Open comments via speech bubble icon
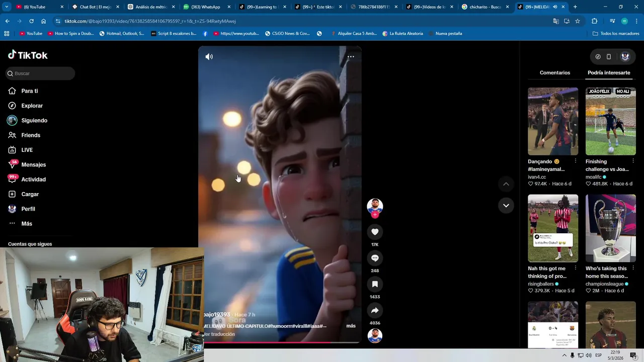Screen dimensions: 644x362 click(x=375, y=258)
